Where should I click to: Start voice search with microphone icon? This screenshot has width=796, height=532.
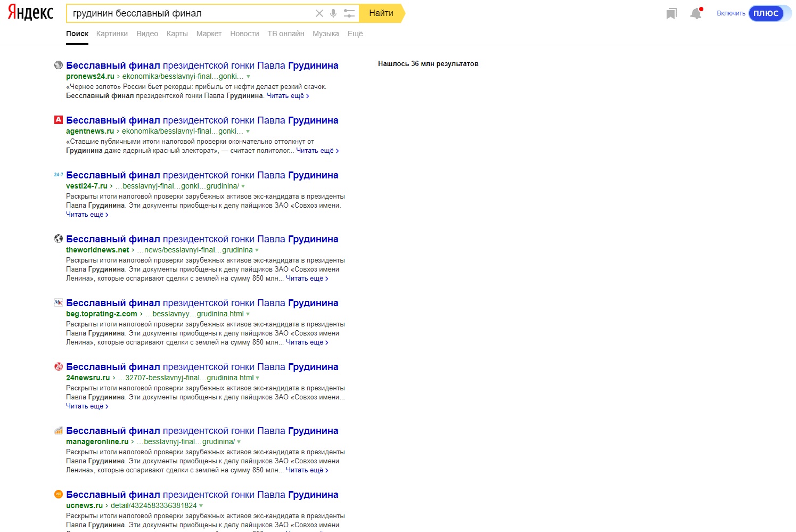tap(333, 13)
